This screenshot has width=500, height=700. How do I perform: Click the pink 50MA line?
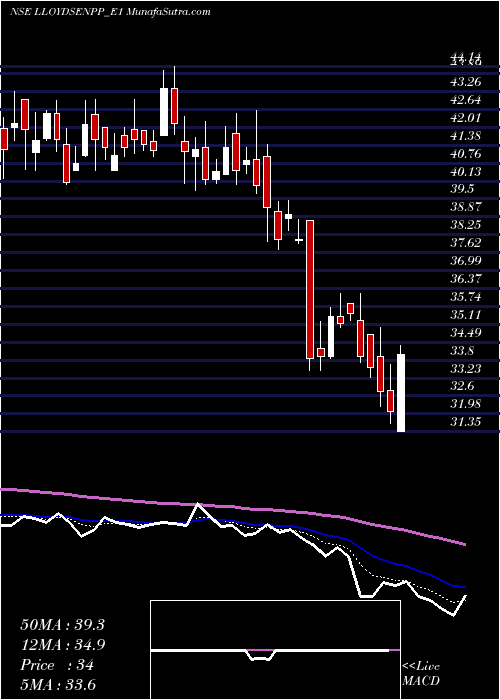[232, 508]
